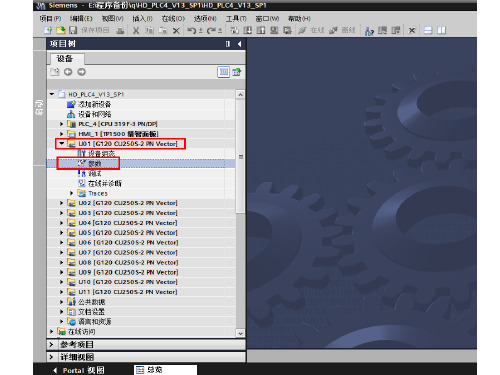Viewport: 500px width, 375px height.
Task: Click the Copy toolbar icon
Action: point(149,31)
